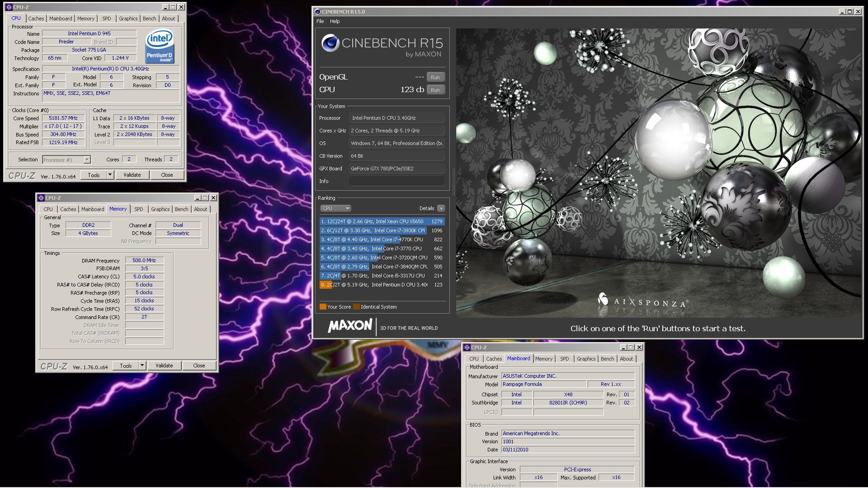Click Processor field in Cinebench system info
Screen dimensions: 868x488
click(x=397, y=118)
